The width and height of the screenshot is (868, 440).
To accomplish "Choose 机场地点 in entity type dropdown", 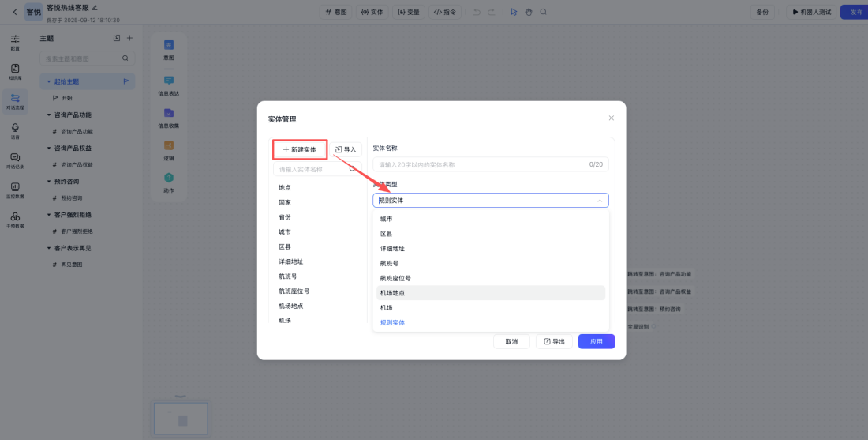I will [491, 292].
